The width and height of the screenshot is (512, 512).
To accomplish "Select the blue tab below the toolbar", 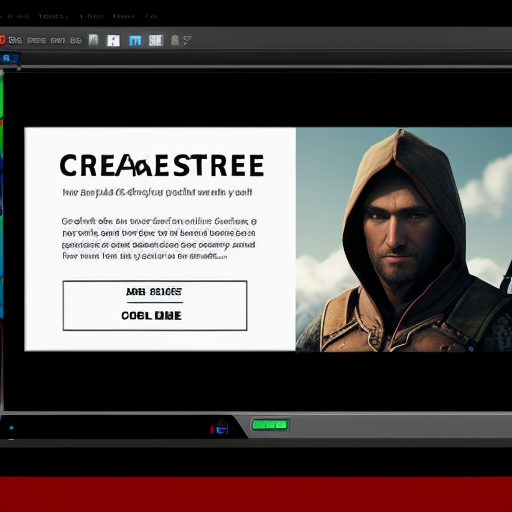I will pos(10,59).
